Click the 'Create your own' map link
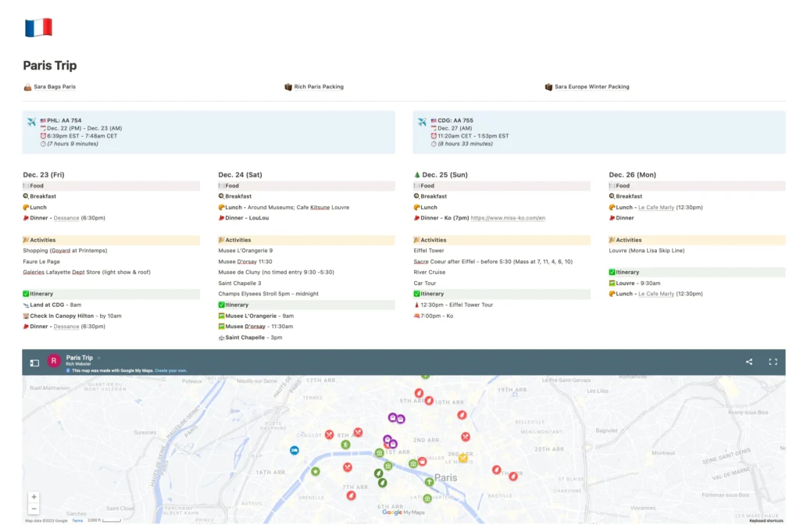The width and height of the screenshot is (800, 532). [171, 371]
